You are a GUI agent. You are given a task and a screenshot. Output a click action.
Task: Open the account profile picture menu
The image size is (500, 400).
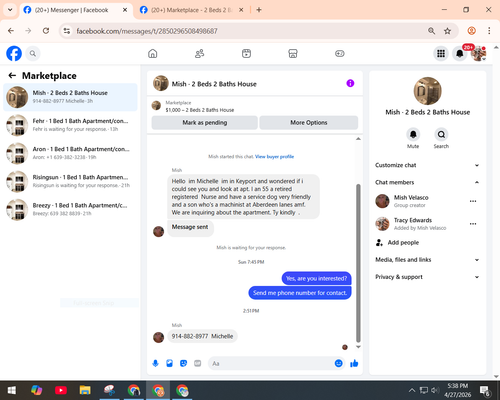(478, 53)
